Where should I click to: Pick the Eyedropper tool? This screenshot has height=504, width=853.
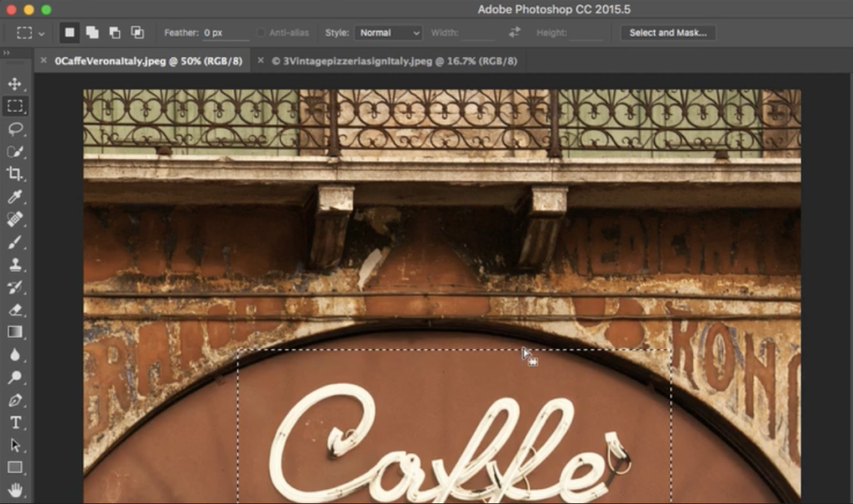coord(15,197)
